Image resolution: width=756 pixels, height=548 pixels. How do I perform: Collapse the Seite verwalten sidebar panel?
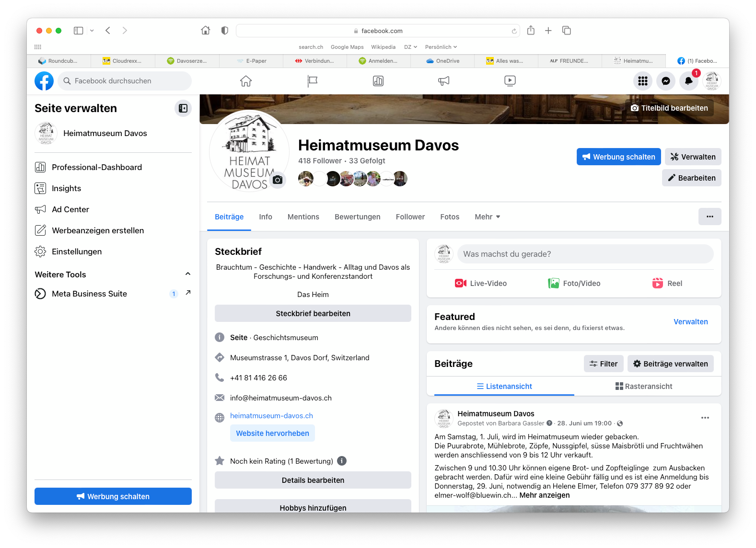click(x=183, y=108)
